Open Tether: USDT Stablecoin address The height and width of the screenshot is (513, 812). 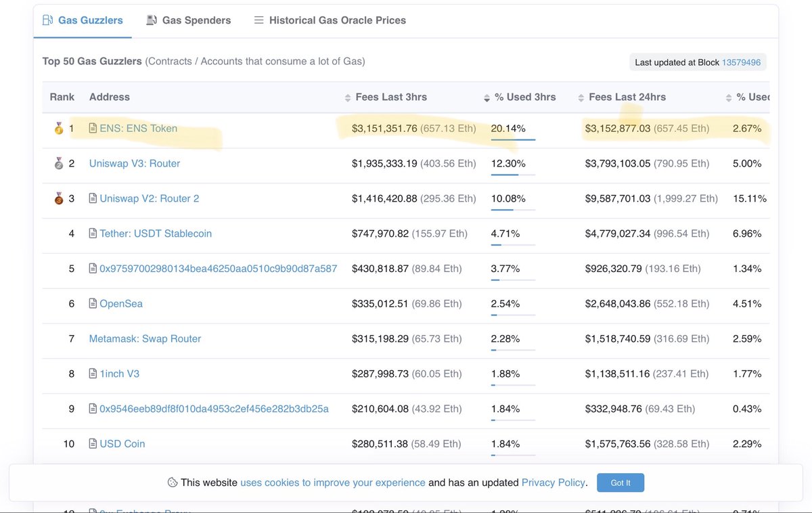click(x=156, y=234)
